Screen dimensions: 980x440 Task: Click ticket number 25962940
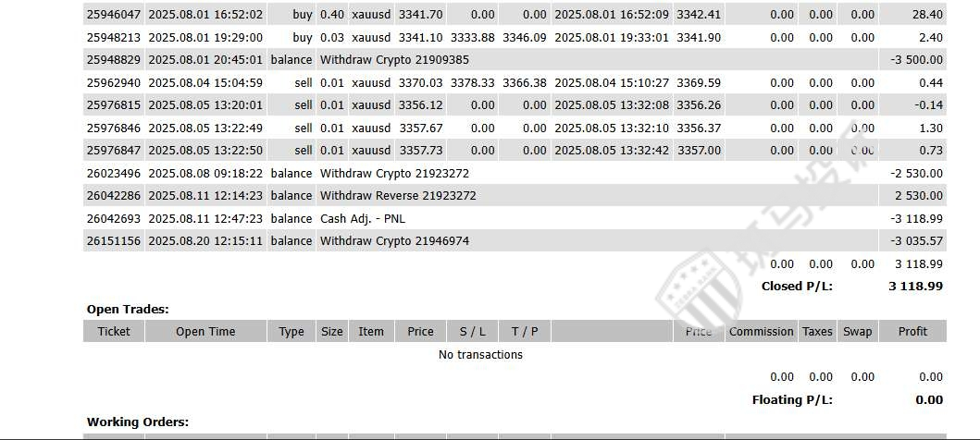pyautogui.click(x=113, y=82)
